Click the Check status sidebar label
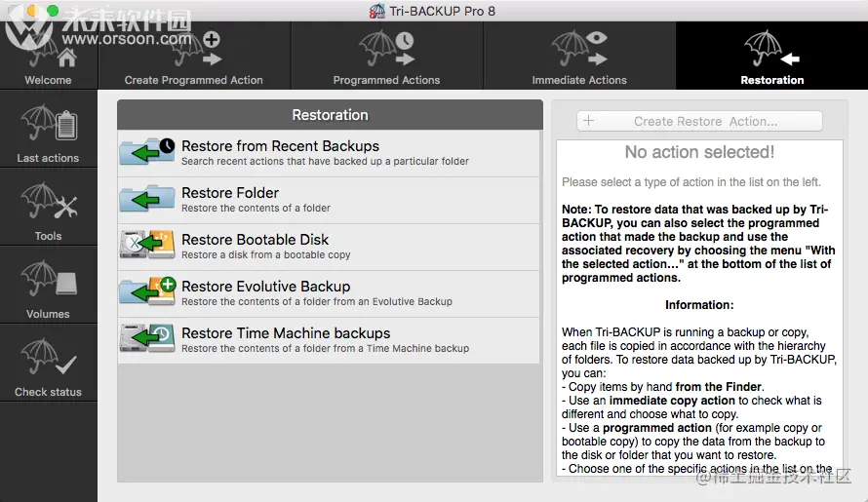The image size is (868, 502). pos(48,393)
